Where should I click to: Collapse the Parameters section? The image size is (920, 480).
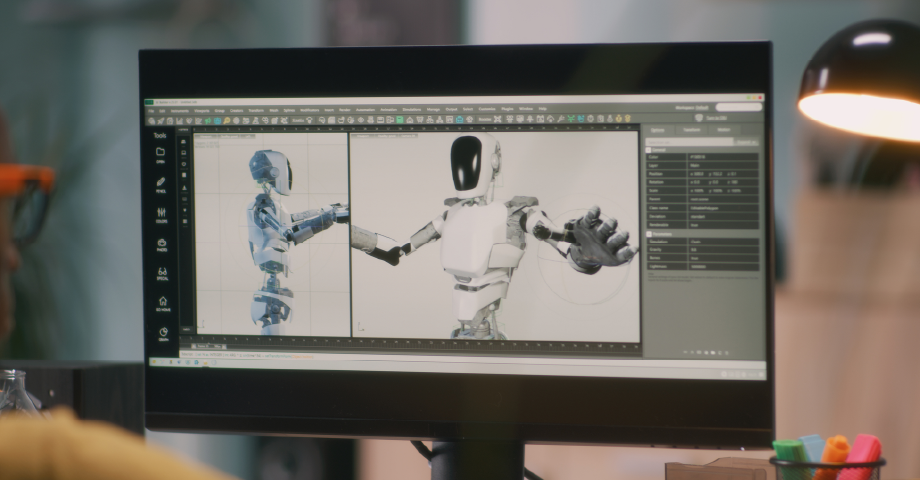tap(648, 234)
